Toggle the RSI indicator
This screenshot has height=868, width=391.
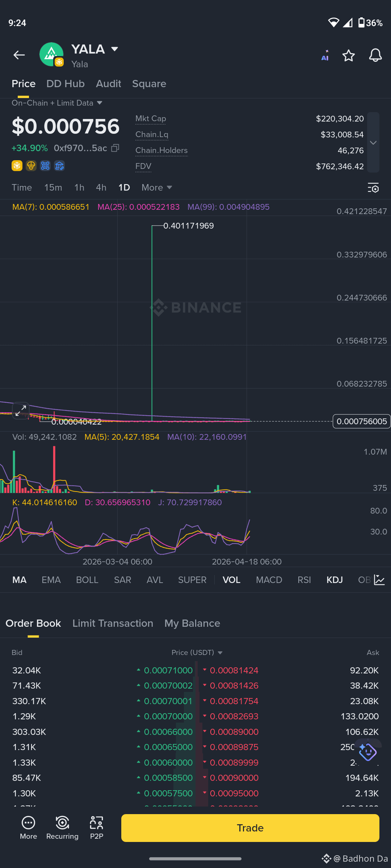304,580
